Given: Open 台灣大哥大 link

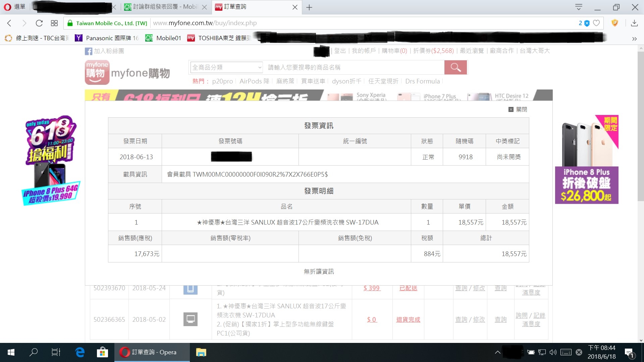Looking at the screenshot, I should pos(535,51).
